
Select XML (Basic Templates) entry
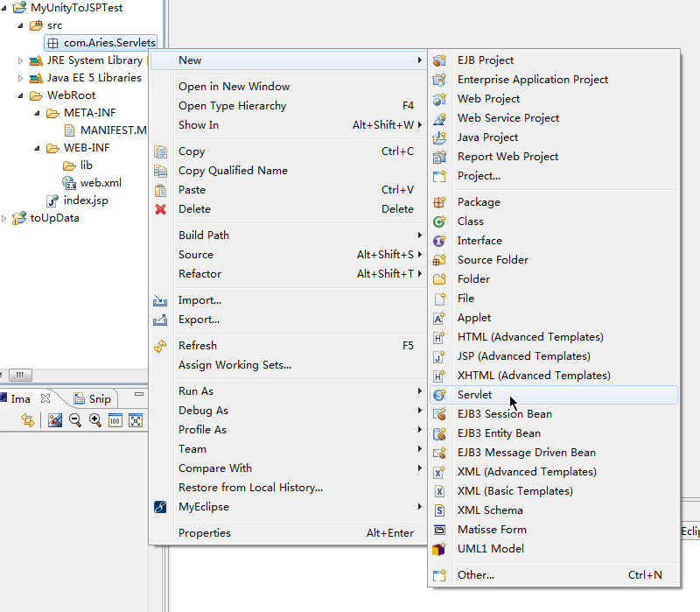[554, 491]
